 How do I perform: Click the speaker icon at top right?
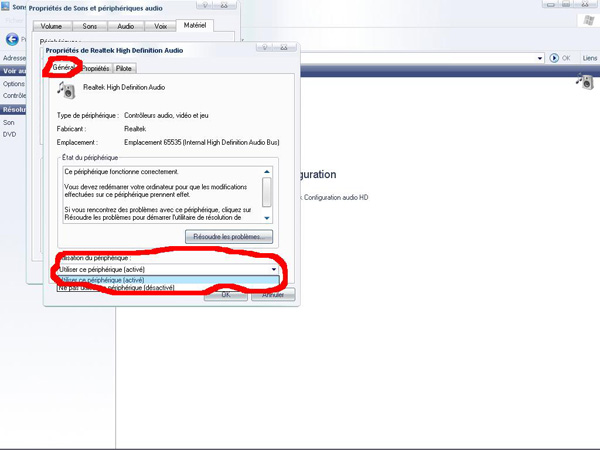tap(585, 83)
